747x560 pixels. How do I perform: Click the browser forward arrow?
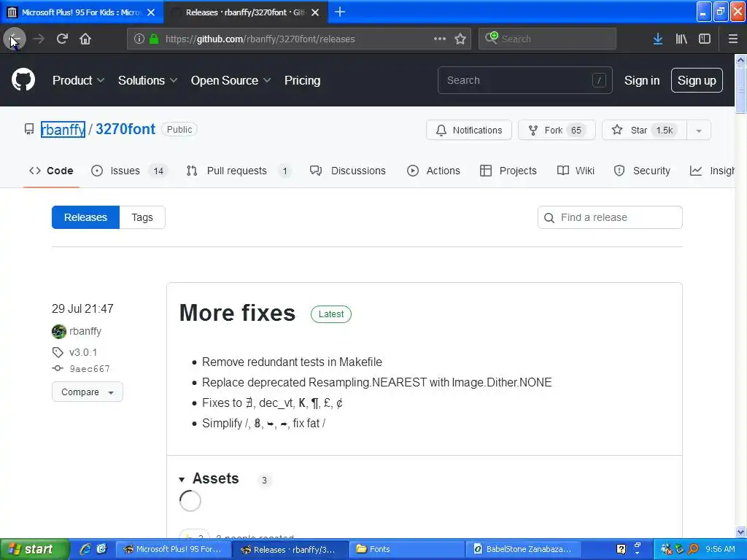(x=39, y=39)
